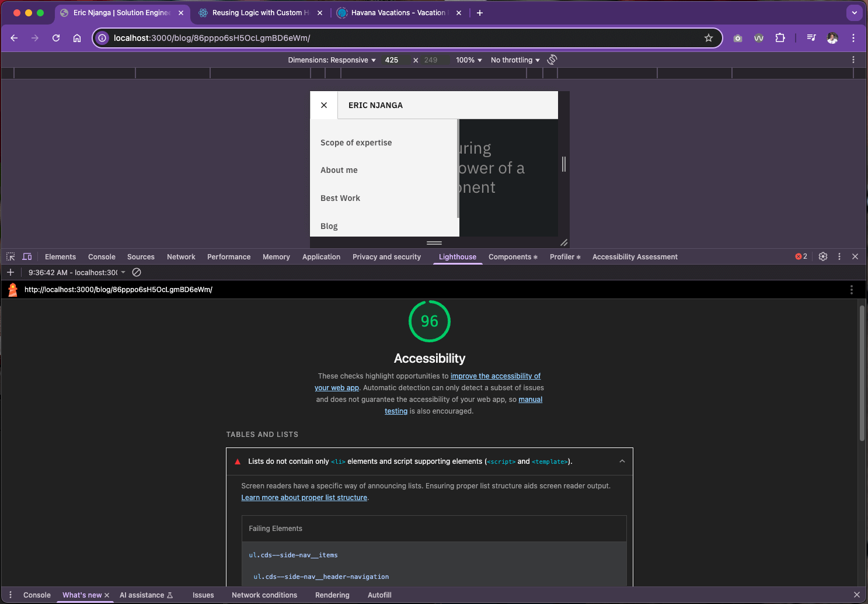Open the No throttling dropdown
This screenshot has width=868, height=604.
click(x=514, y=60)
